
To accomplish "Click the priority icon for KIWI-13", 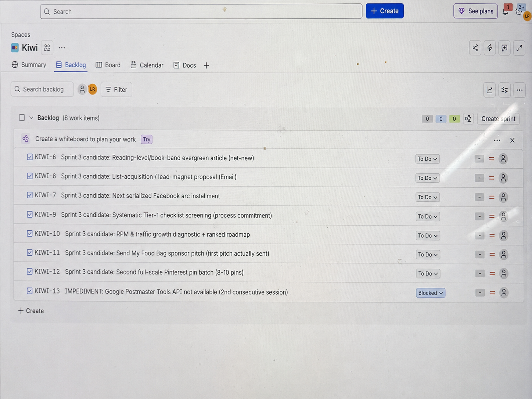I will 492,293.
